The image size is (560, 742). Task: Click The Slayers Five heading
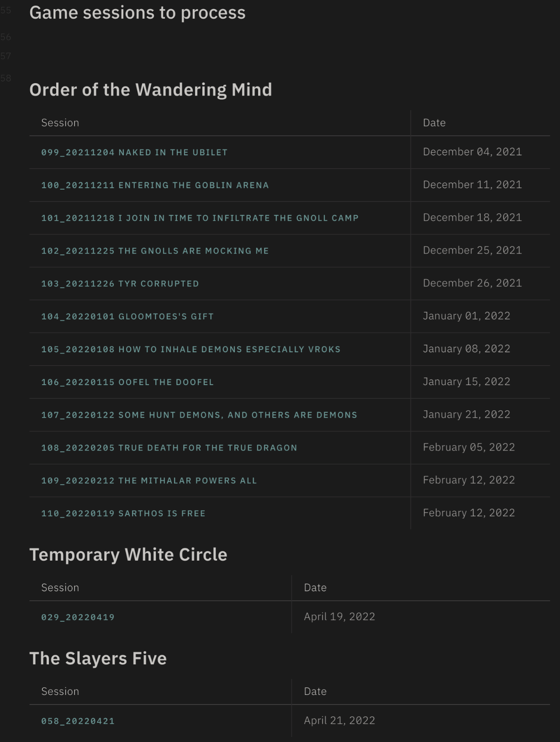(98, 658)
